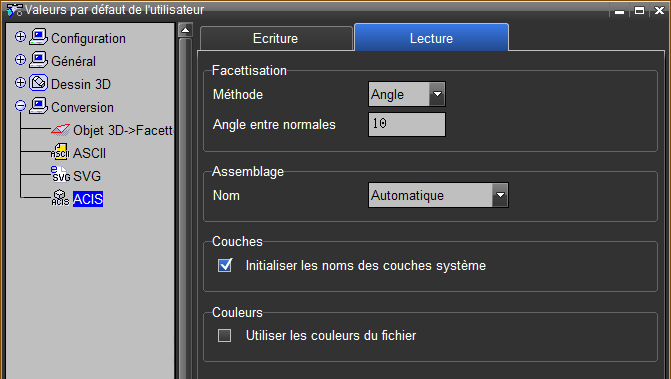Select the Lecture tab
The image size is (671, 379).
(x=431, y=38)
